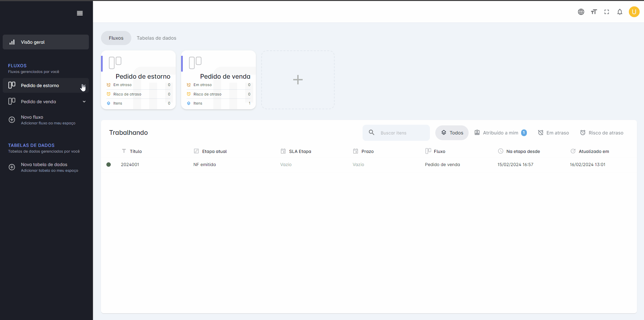Viewport: 644px width, 320px height.
Task: Expand Pedido de venda sidebar chevron
Action: click(x=84, y=102)
